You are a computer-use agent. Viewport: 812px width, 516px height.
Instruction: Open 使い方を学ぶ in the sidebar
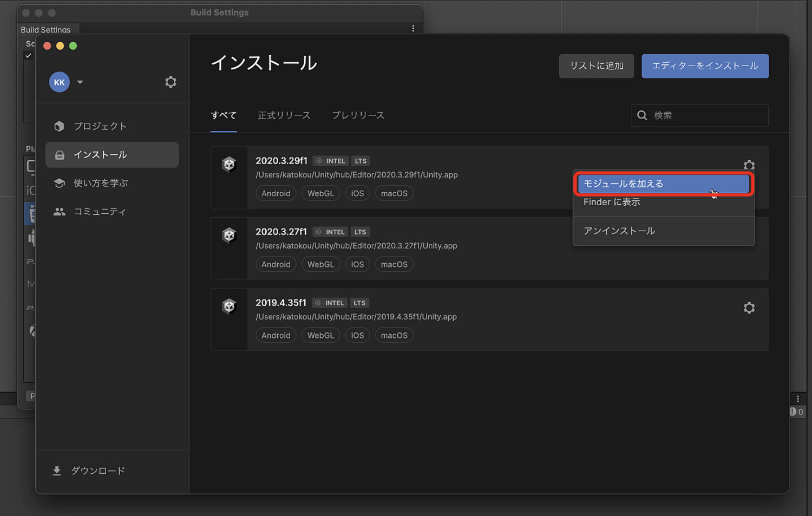coord(112,183)
